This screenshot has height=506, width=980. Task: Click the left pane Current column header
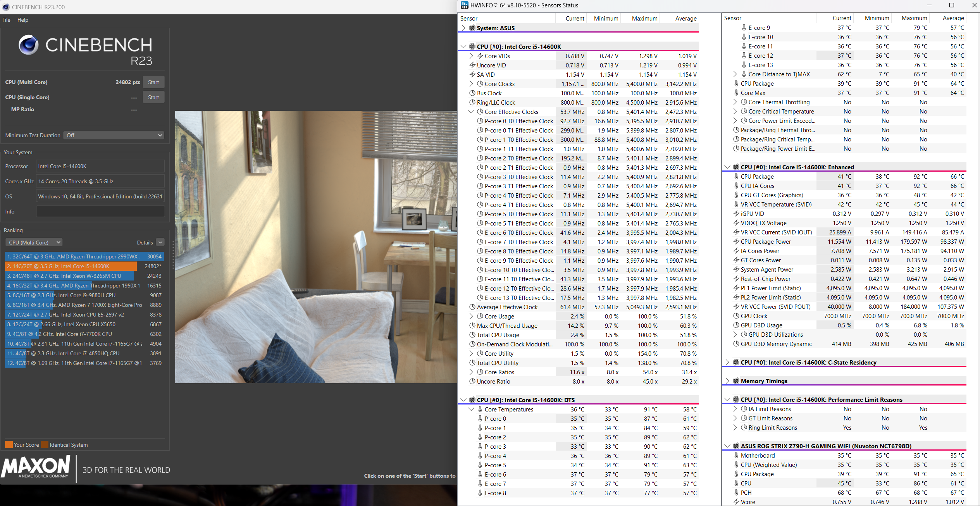coord(571,18)
